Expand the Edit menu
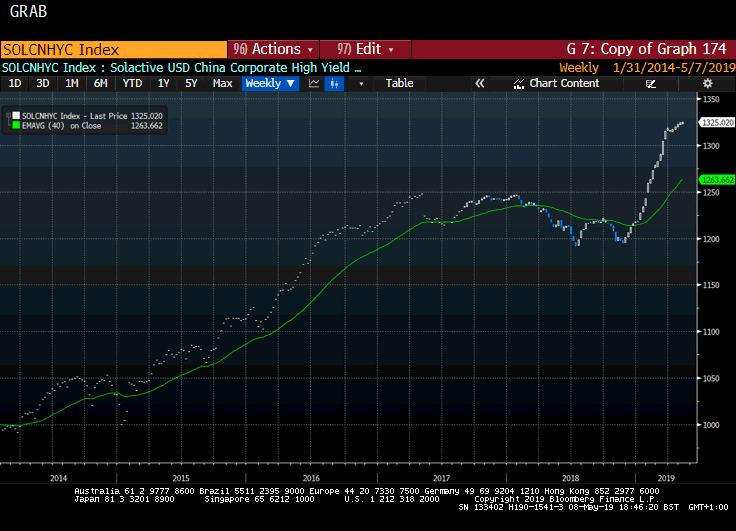 tap(366, 49)
